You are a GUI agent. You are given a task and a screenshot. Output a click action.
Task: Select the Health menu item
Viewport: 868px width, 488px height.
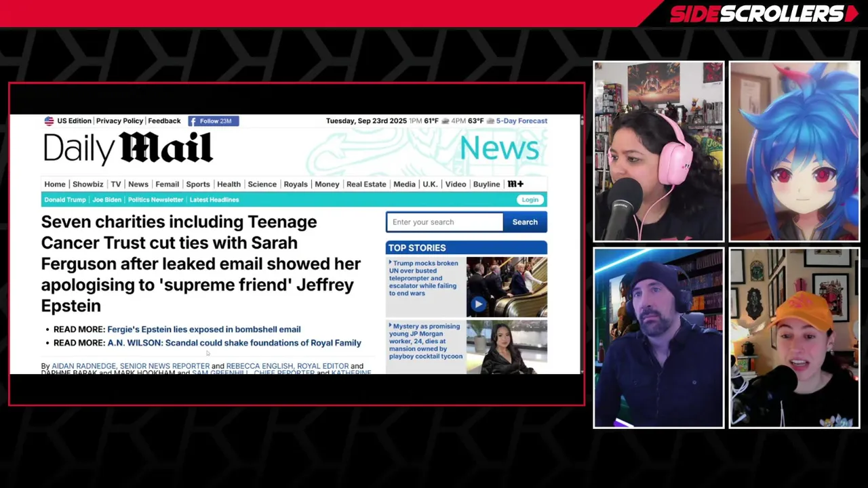click(229, 184)
